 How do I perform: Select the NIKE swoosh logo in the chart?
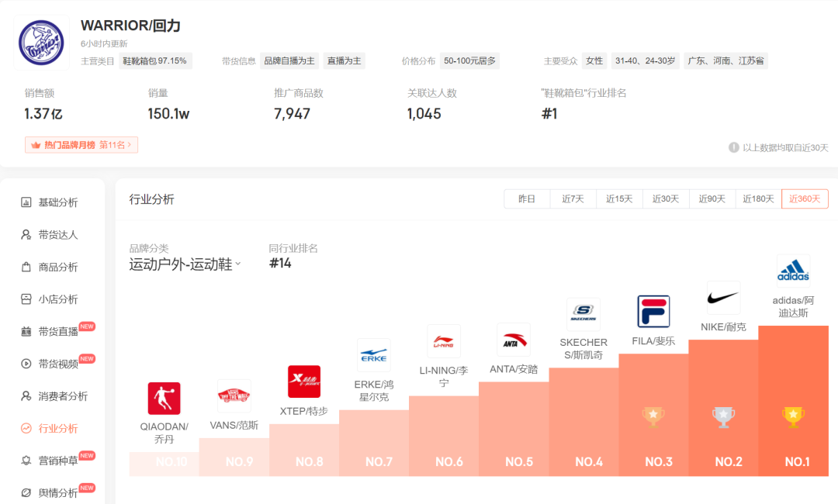click(723, 296)
